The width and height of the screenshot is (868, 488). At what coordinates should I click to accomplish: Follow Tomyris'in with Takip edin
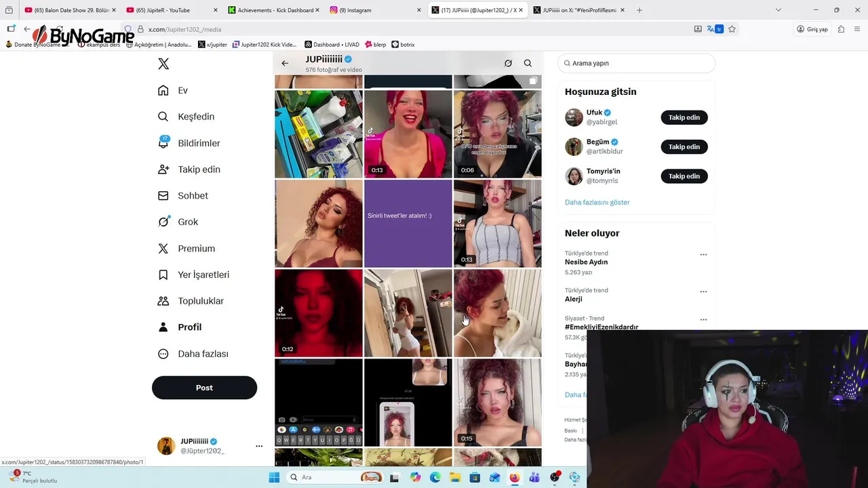click(x=684, y=176)
